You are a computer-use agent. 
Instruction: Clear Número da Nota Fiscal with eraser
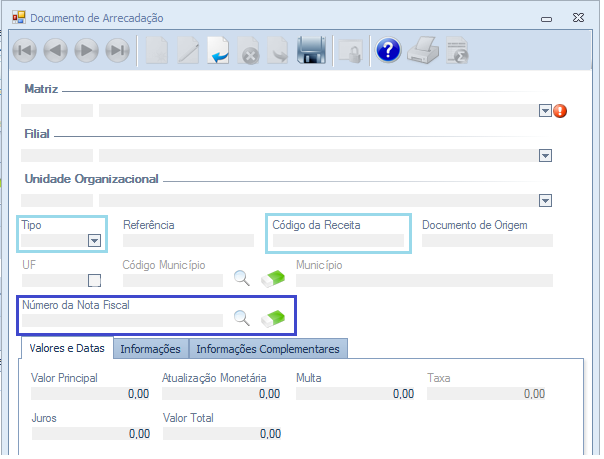(x=273, y=319)
